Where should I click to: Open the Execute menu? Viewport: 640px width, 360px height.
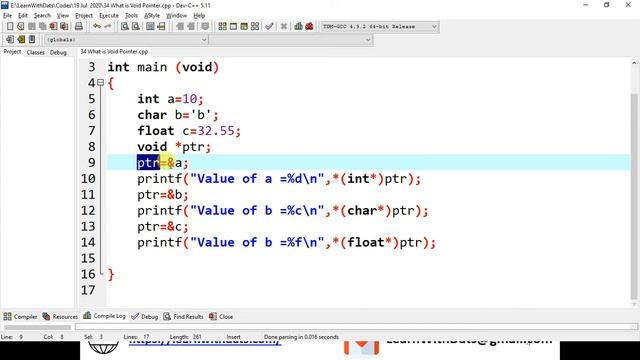click(109, 16)
